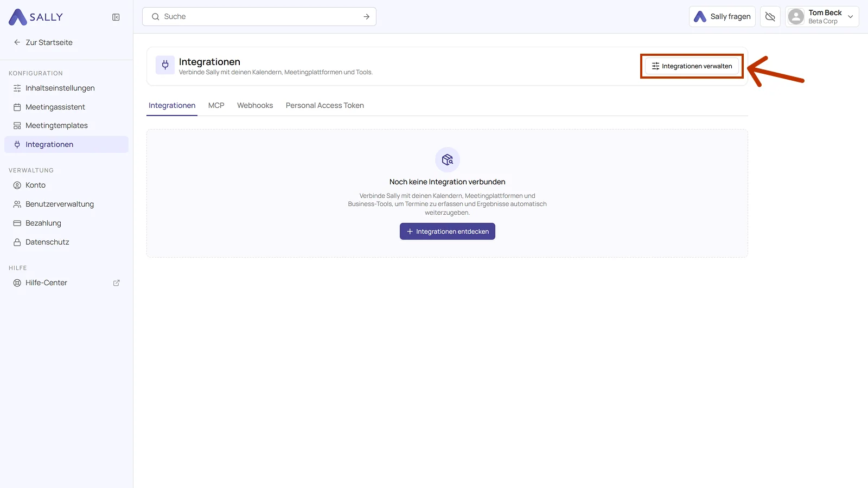Click Integrationen verwalten button

692,66
